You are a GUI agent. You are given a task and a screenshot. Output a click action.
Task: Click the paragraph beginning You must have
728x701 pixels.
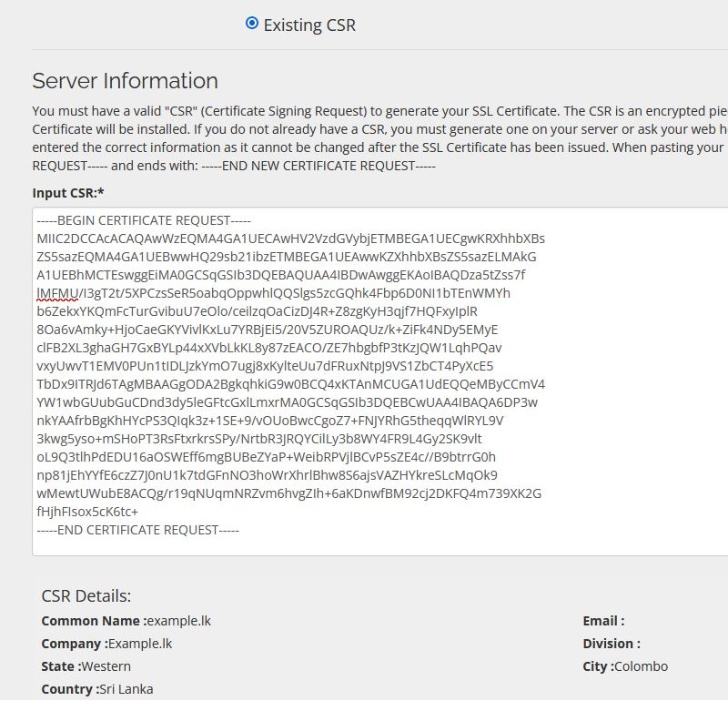[379, 138]
